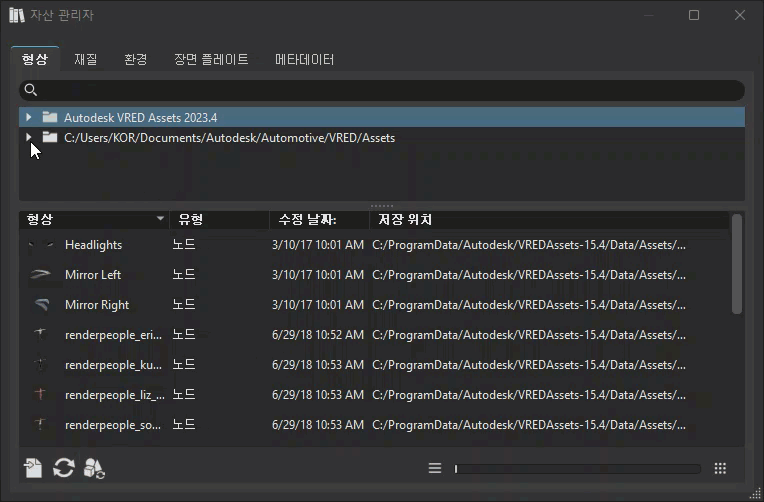Open the 재질 tab
Image resolution: width=764 pixels, height=502 pixels.
click(86, 59)
